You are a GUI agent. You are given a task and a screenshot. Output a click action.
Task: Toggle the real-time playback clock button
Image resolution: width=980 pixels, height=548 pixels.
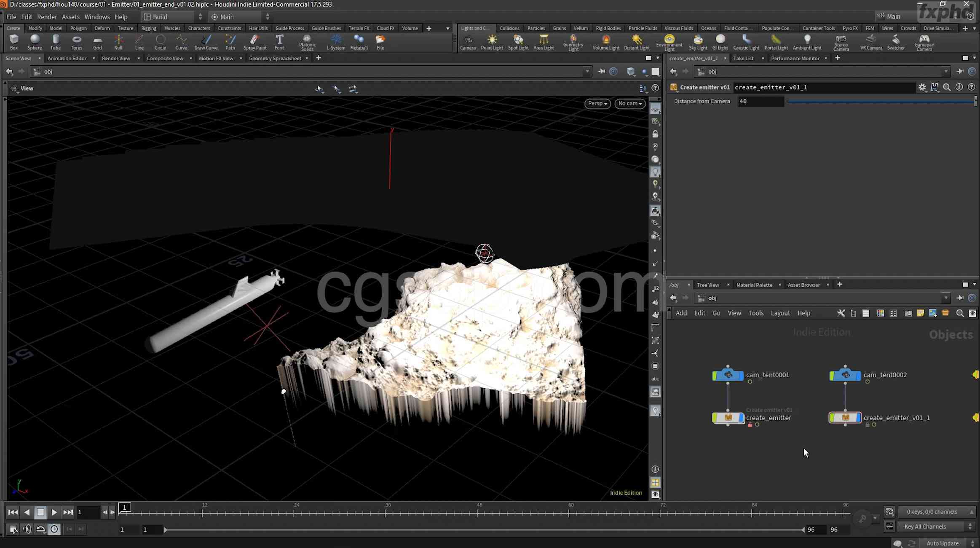(x=54, y=529)
